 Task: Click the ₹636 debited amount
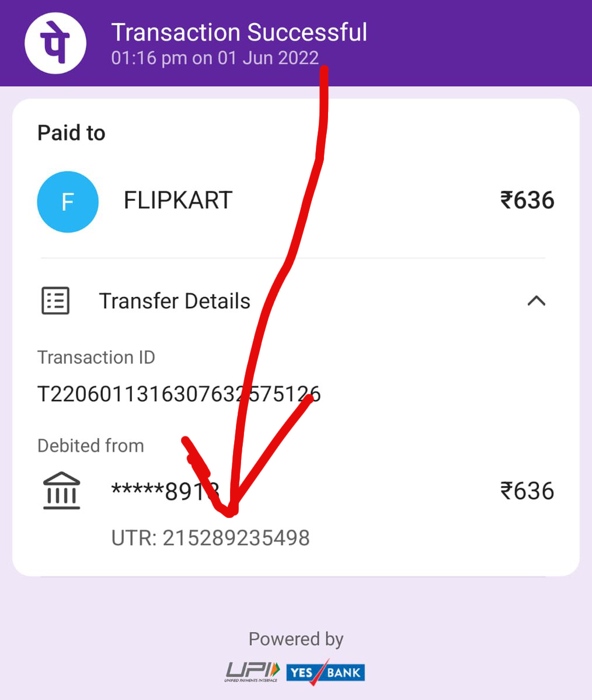click(x=527, y=491)
